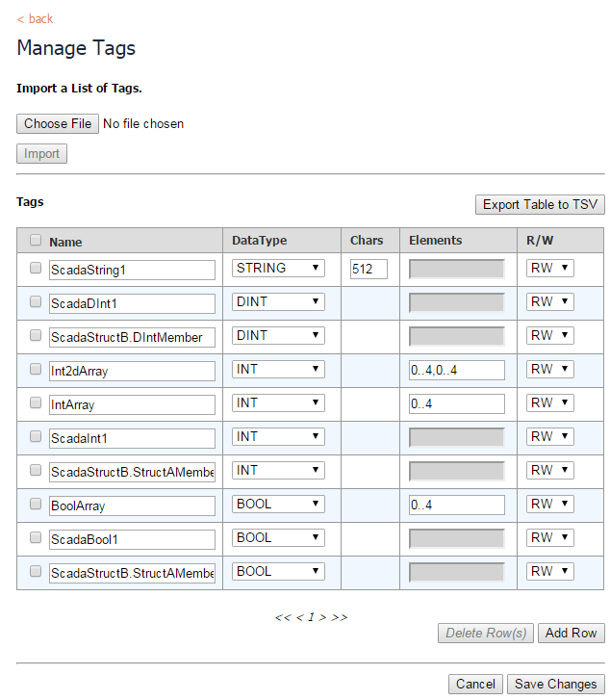This screenshot has height=700, width=610.
Task: Click Add Row button
Action: point(572,633)
